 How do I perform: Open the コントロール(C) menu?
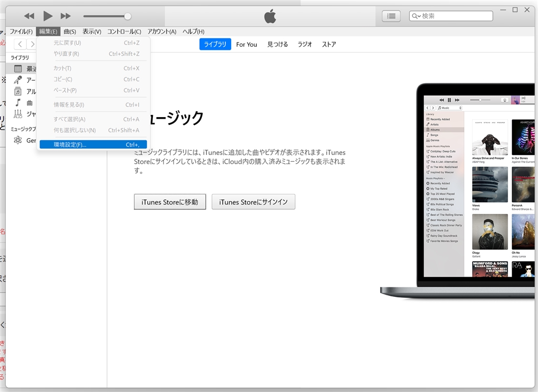click(124, 32)
